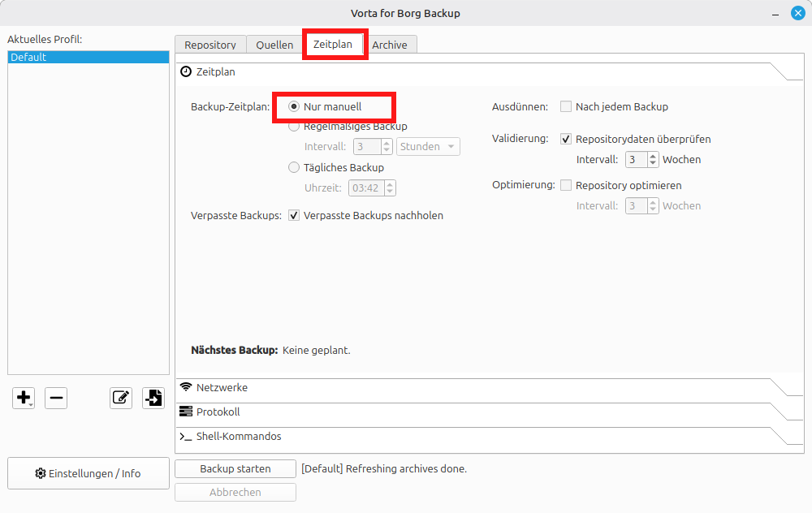The width and height of the screenshot is (812, 513).
Task: Expand the Netzwerke section
Action: 490,387
